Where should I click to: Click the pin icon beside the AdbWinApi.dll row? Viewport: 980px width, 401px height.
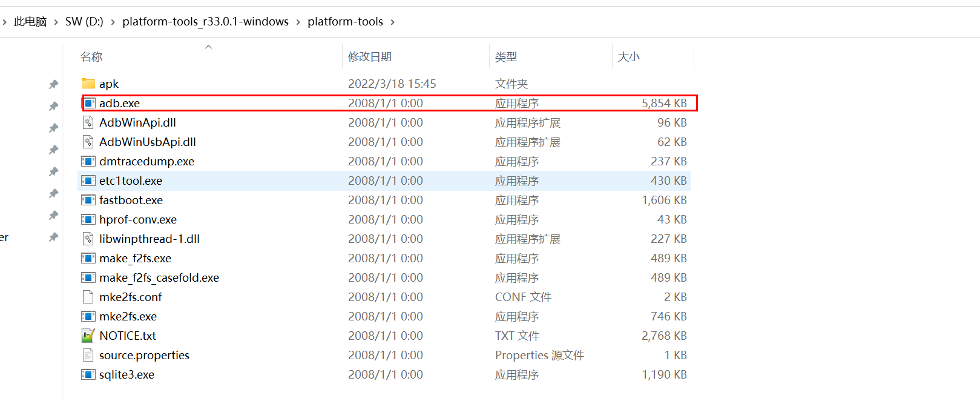53,128
